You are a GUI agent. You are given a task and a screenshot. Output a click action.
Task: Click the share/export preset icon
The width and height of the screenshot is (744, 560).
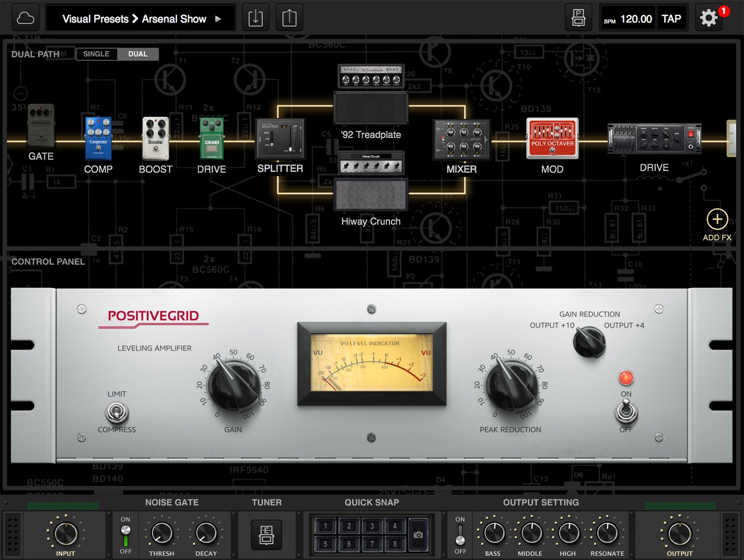click(x=289, y=17)
